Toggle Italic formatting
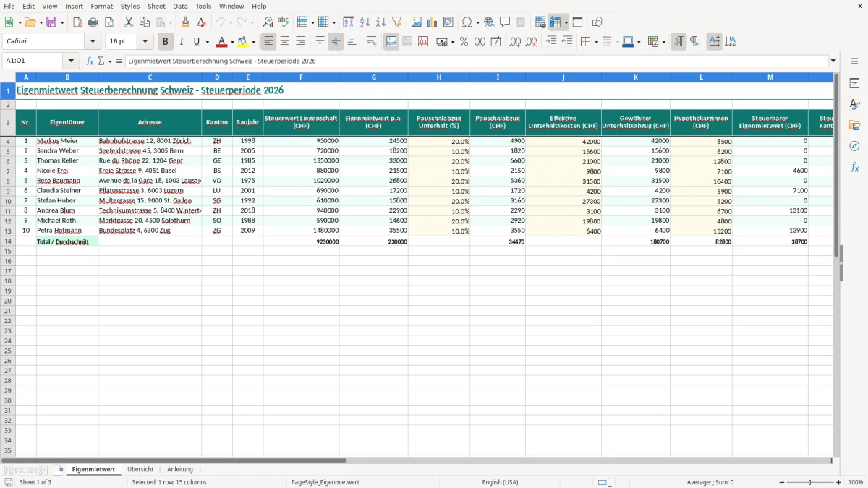Screen dimensions: 868x488 [x=182, y=42]
